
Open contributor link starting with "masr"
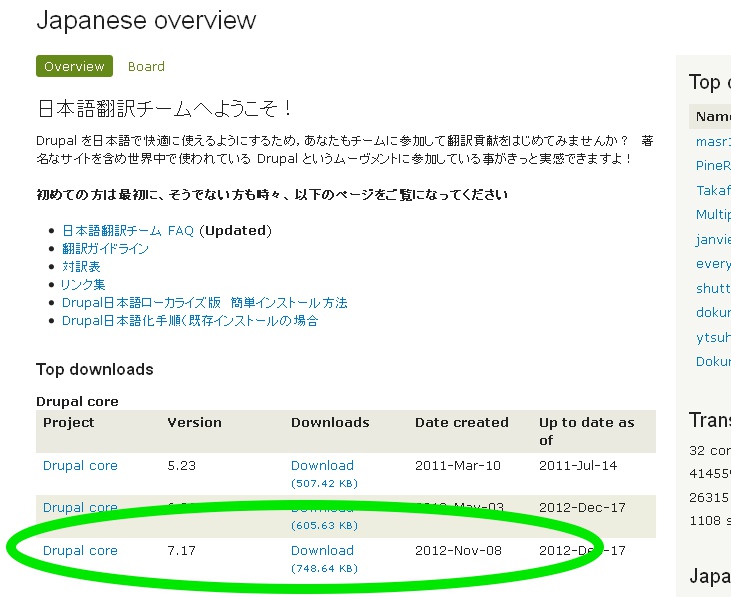pyautogui.click(x=713, y=141)
